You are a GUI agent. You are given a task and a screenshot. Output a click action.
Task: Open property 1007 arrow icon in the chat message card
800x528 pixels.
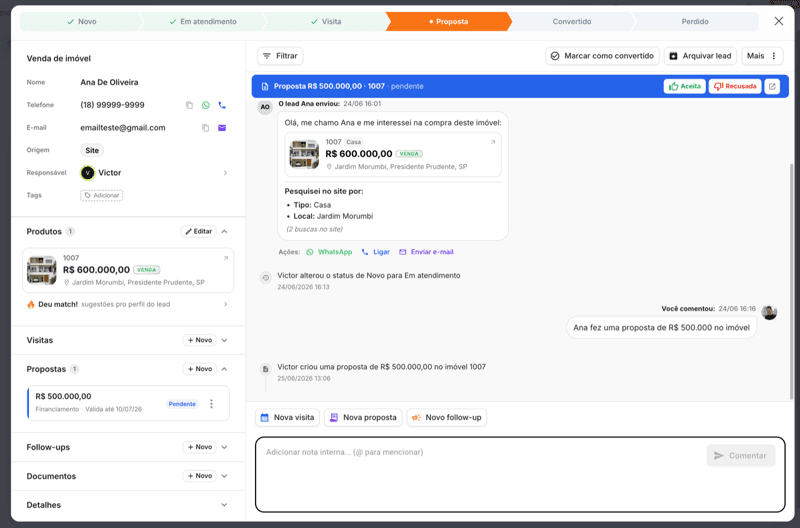[493, 142]
